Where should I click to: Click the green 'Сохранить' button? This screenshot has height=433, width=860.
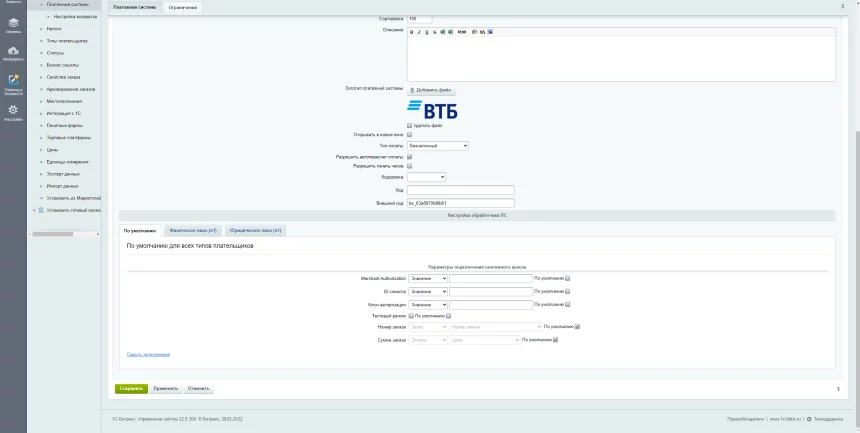click(x=131, y=388)
